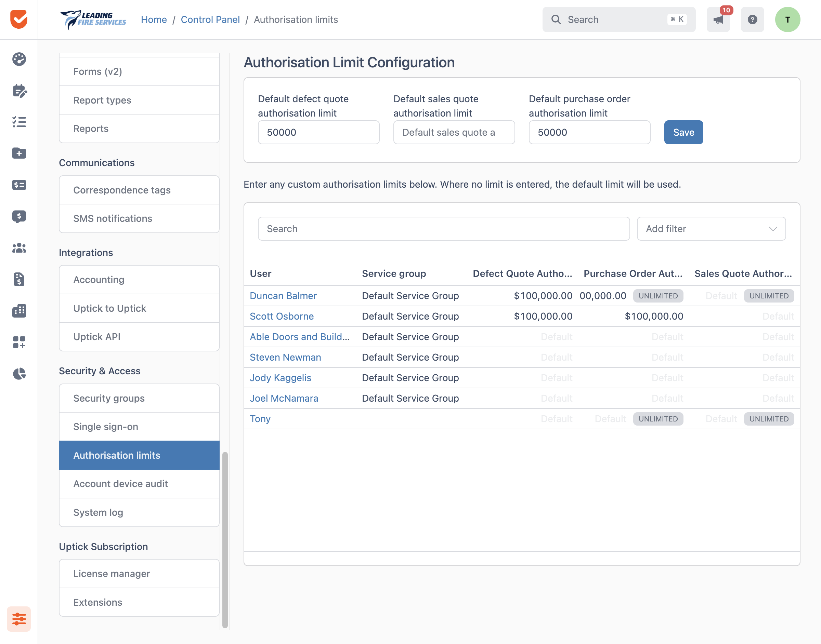This screenshot has height=644, width=821.
Task: Open the control panel sliders icon
Action: coord(19,619)
